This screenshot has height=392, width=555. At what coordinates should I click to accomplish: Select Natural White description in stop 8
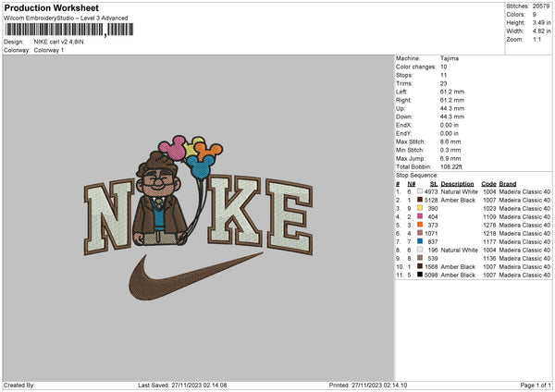[459, 250]
